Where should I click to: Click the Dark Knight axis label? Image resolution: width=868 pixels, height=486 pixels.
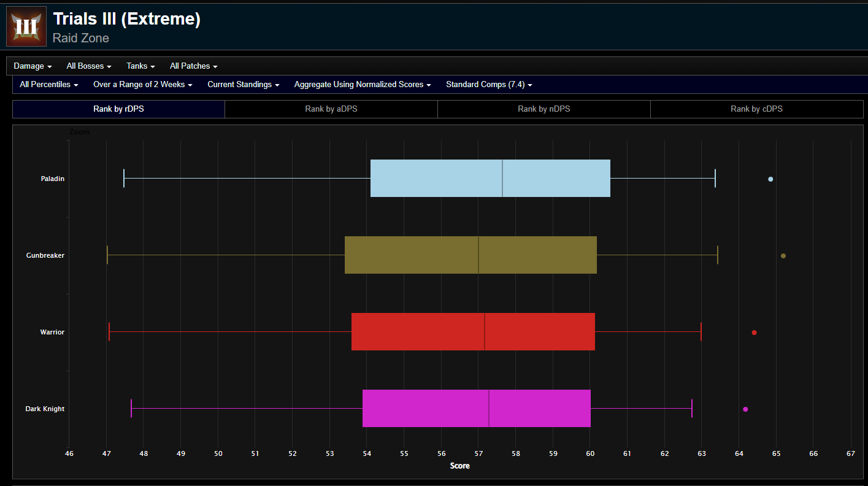[x=45, y=409]
